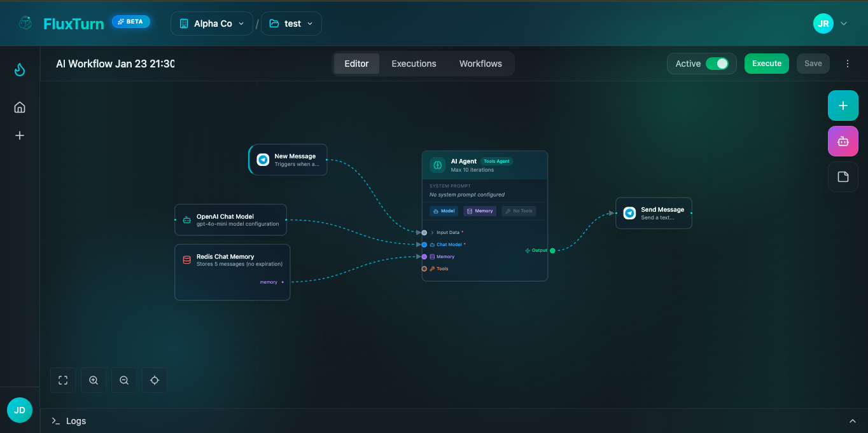Click the Logs label
The width and height of the screenshot is (868, 433).
pyautogui.click(x=76, y=421)
